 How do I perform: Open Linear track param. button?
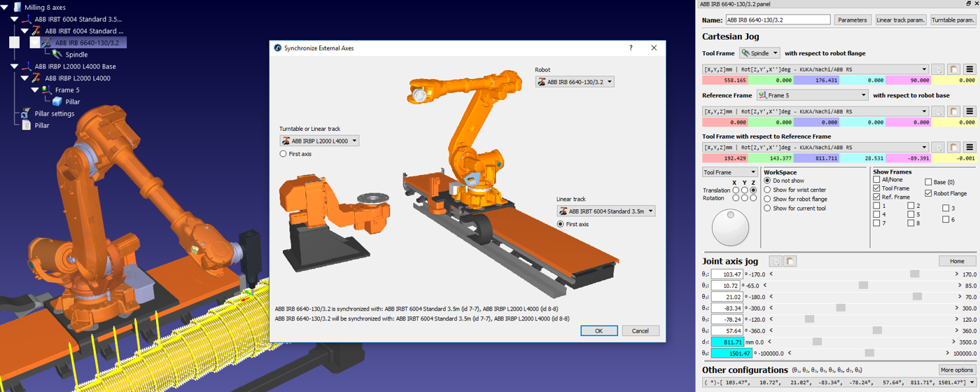tap(901, 20)
